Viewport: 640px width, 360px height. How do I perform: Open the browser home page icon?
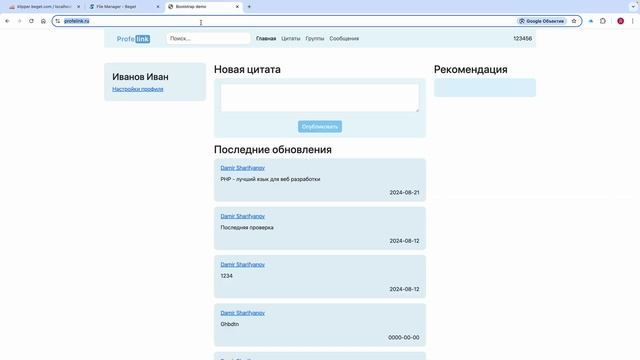tap(43, 21)
